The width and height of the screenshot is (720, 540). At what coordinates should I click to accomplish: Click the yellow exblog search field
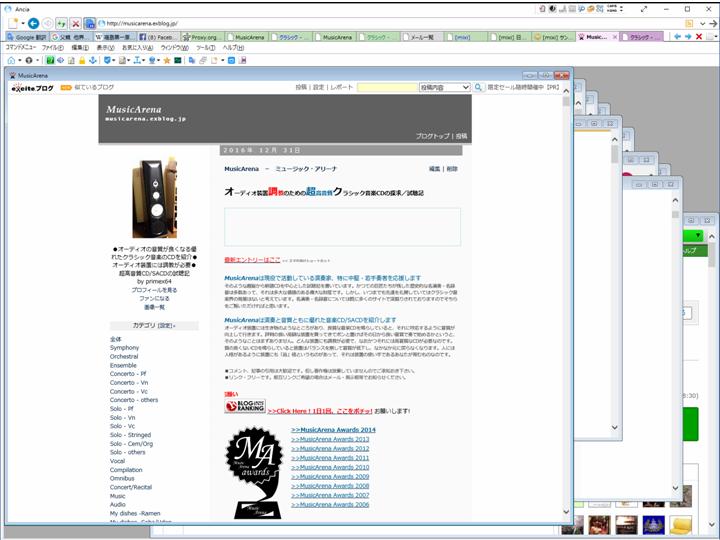(387, 87)
